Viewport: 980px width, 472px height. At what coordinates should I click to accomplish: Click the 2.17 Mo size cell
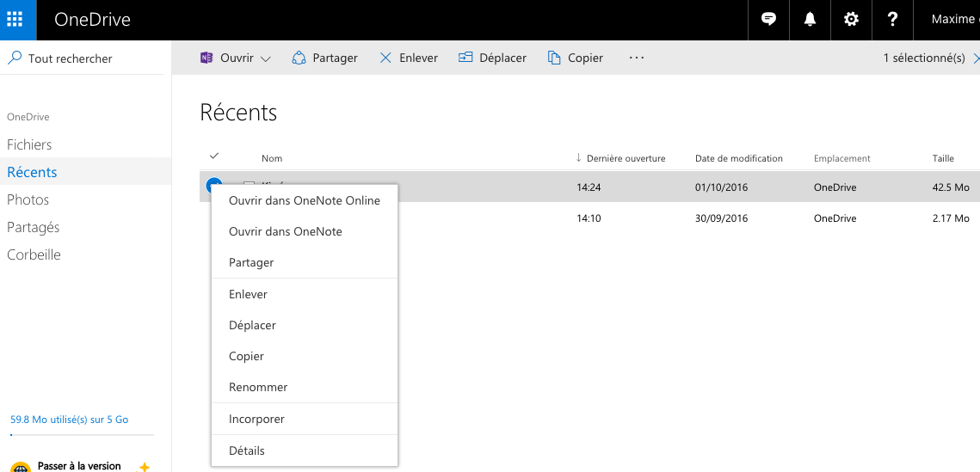951,218
